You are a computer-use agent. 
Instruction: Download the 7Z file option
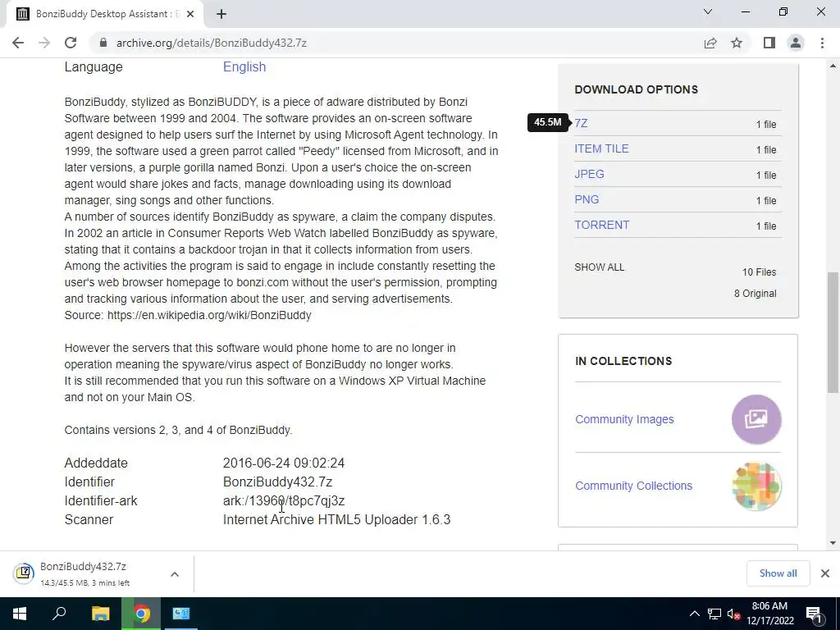coord(582,123)
